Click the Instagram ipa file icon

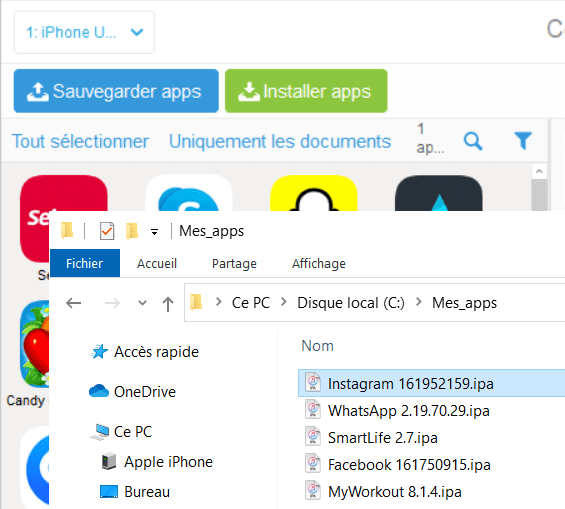(313, 382)
